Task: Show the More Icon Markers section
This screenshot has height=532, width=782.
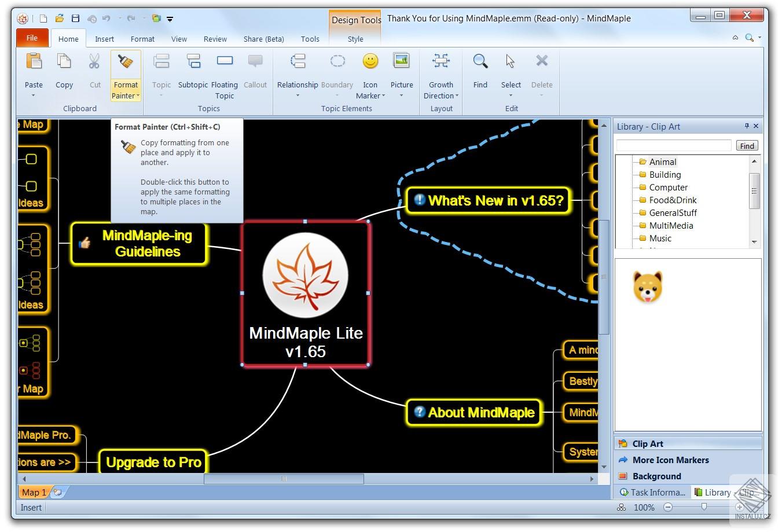Action: coord(670,460)
